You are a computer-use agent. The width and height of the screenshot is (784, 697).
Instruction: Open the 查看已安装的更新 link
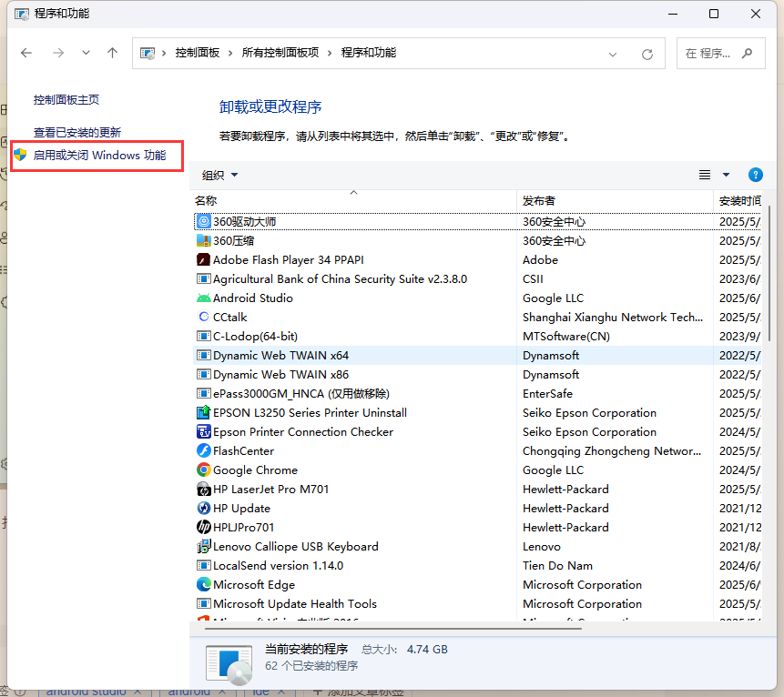[77, 133]
